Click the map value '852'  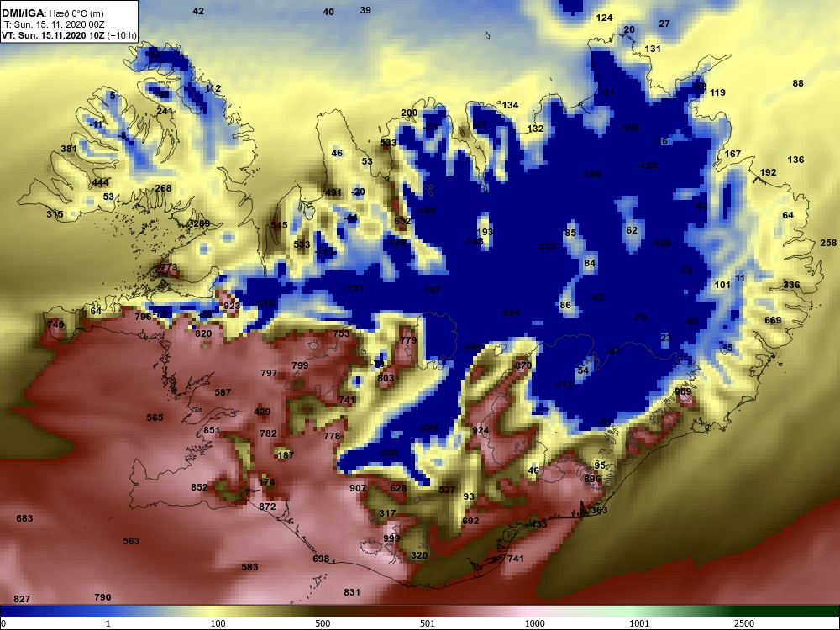click(199, 487)
